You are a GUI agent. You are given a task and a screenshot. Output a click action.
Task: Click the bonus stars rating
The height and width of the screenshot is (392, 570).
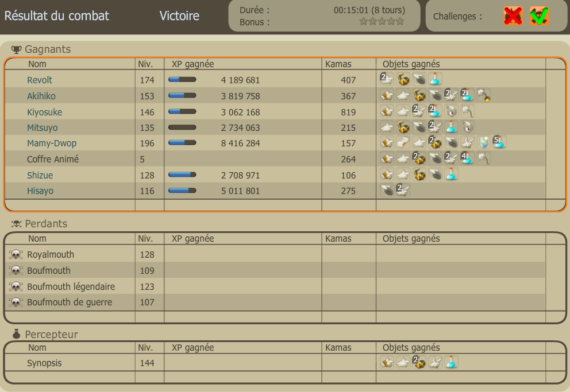382,21
